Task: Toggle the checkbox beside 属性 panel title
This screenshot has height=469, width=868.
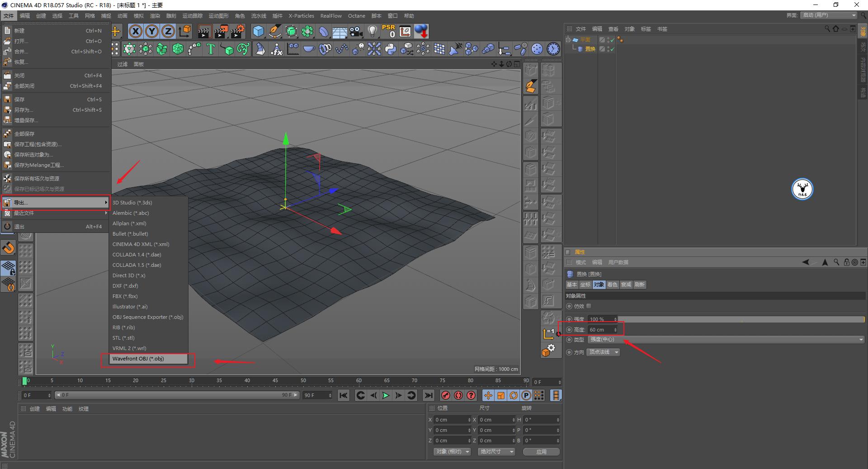Action: [x=568, y=252]
